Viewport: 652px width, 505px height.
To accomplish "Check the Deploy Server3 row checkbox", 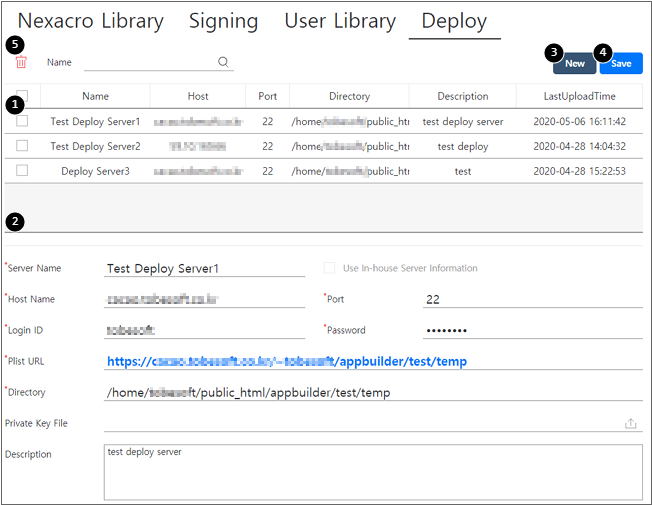I will 22,171.
